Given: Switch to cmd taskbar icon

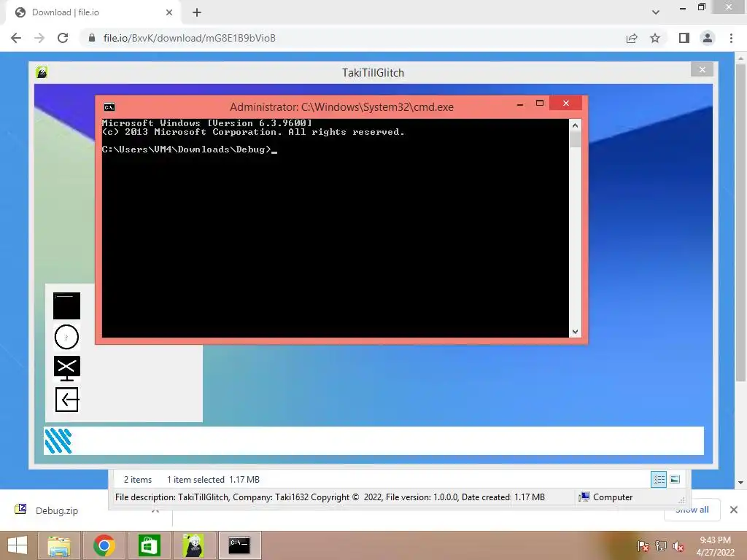Looking at the screenshot, I should (239, 545).
